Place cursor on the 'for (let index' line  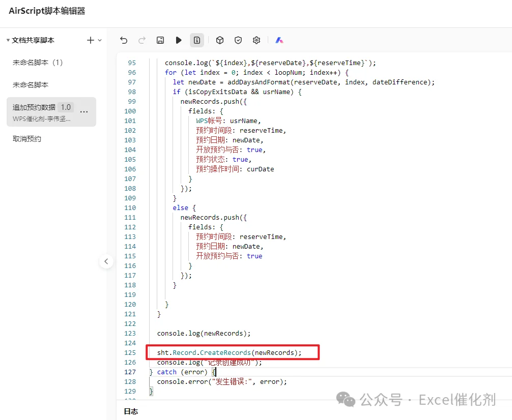click(257, 72)
